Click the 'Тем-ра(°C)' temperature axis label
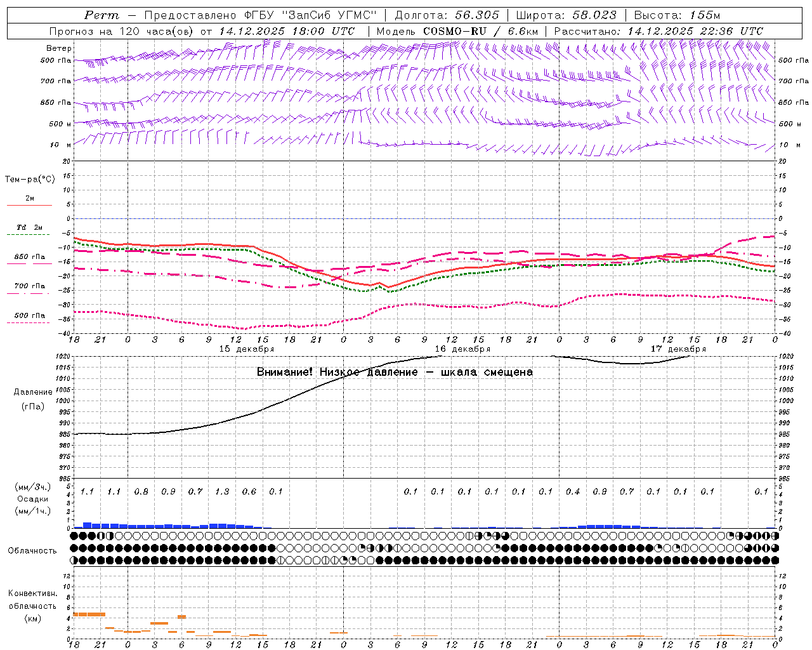Screen dimensions: 812x650 coord(30,180)
